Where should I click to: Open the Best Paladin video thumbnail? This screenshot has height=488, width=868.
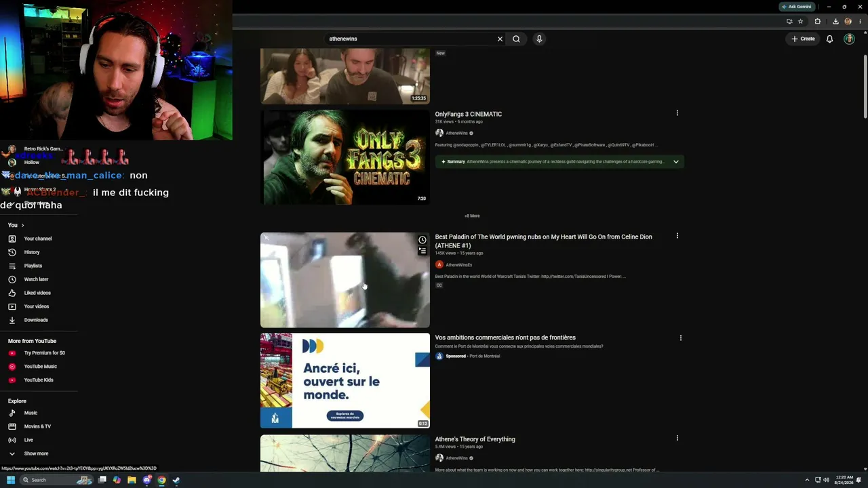click(345, 280)
